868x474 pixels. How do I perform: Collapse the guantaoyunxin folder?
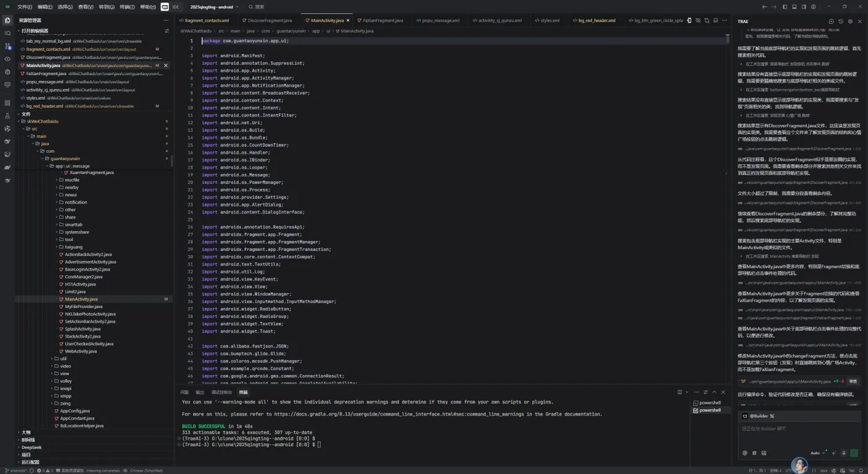tap(65, 159)
